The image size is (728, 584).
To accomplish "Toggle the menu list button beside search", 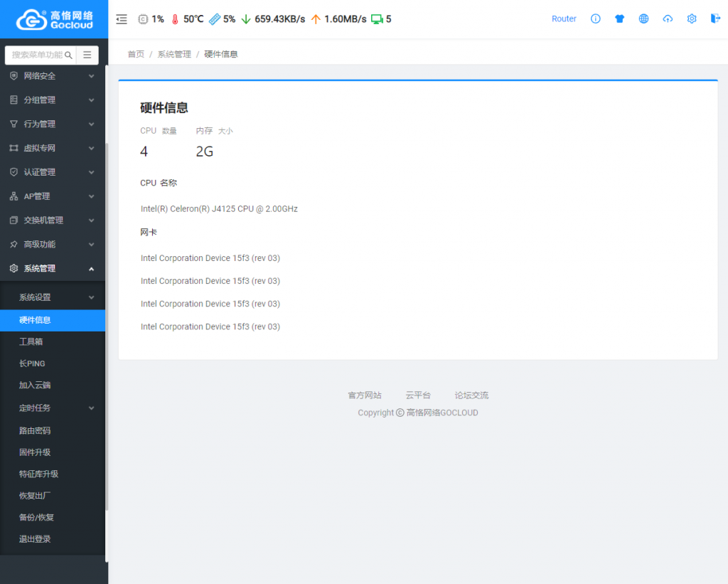I will point(87,55).
